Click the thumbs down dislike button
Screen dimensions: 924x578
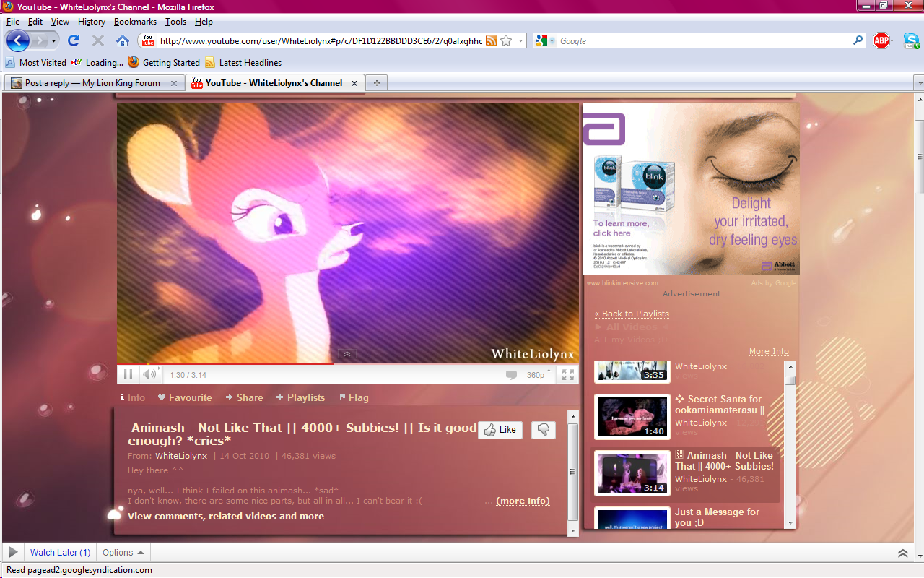(544, 430)
